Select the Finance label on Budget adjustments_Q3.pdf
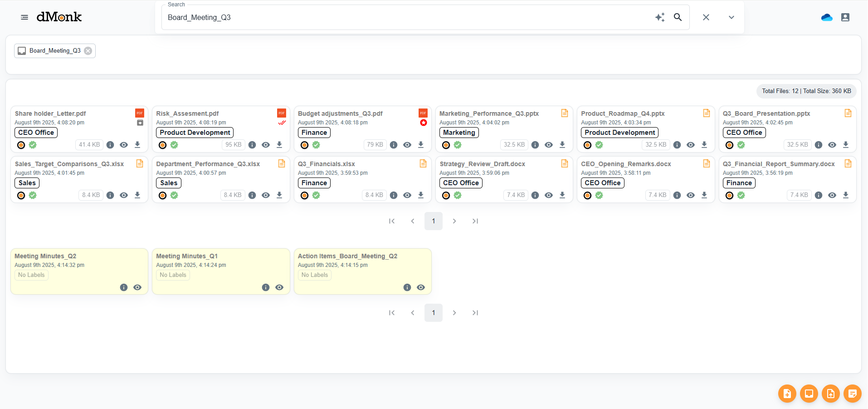 point(313,132)
